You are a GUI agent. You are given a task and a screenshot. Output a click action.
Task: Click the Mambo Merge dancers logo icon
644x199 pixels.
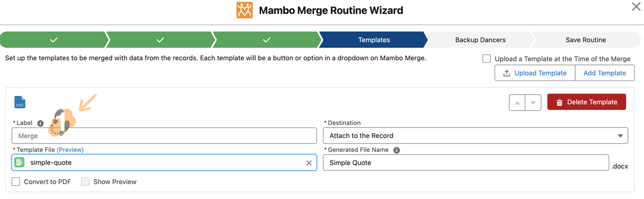(244, 10)
